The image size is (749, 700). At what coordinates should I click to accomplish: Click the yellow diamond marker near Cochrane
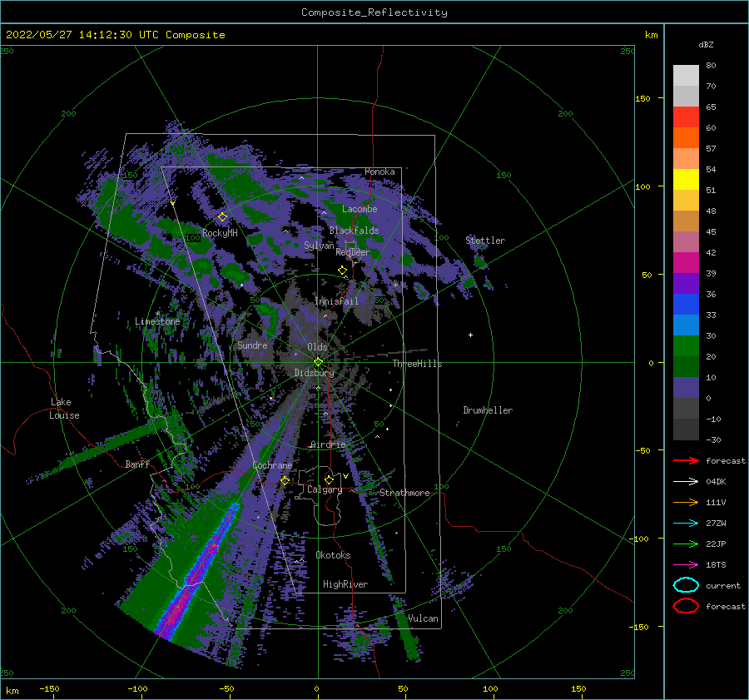coord(285,480)
